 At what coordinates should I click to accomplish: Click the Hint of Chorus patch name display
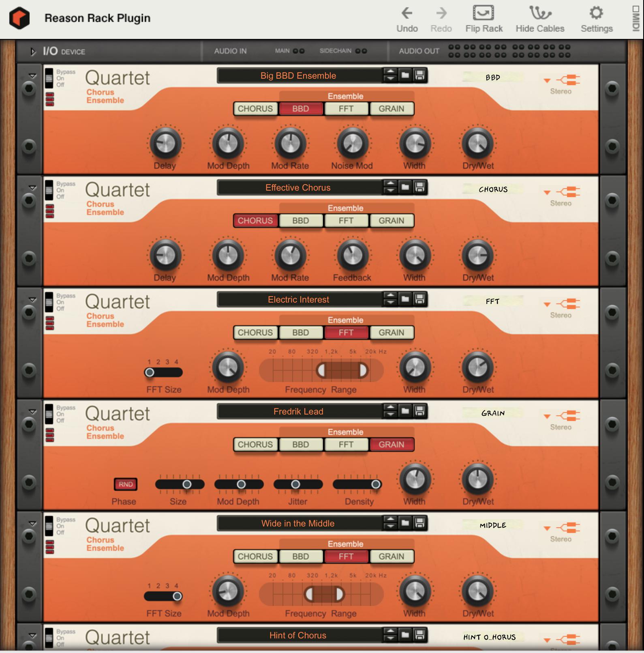point(299,635)
